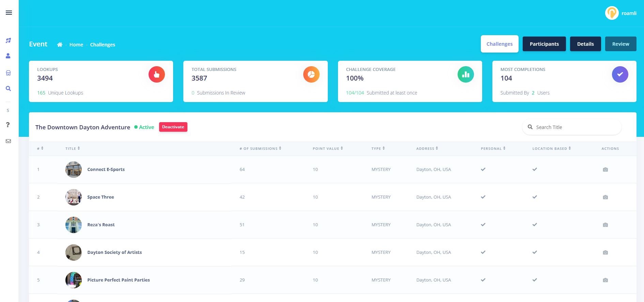The height and width of the screenshot is (302, 644).
Task: Click the 104/104 Submitted at least once text
Action: tap(382, 93)
